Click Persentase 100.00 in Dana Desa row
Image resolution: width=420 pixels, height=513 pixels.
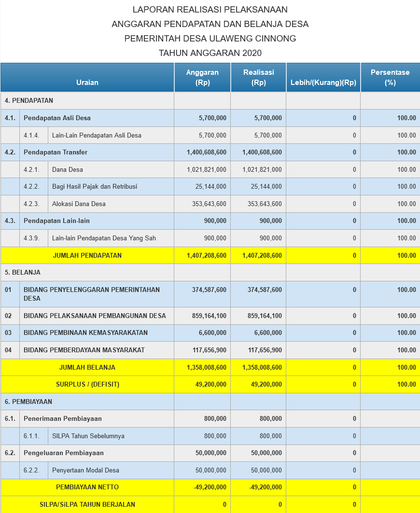[406, 169]
